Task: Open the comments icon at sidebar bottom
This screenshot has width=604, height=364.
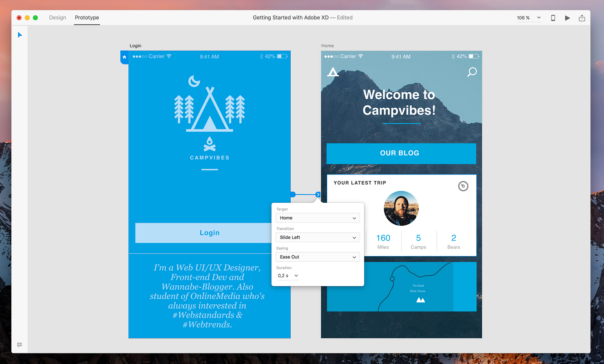Action: pos(20,345)
